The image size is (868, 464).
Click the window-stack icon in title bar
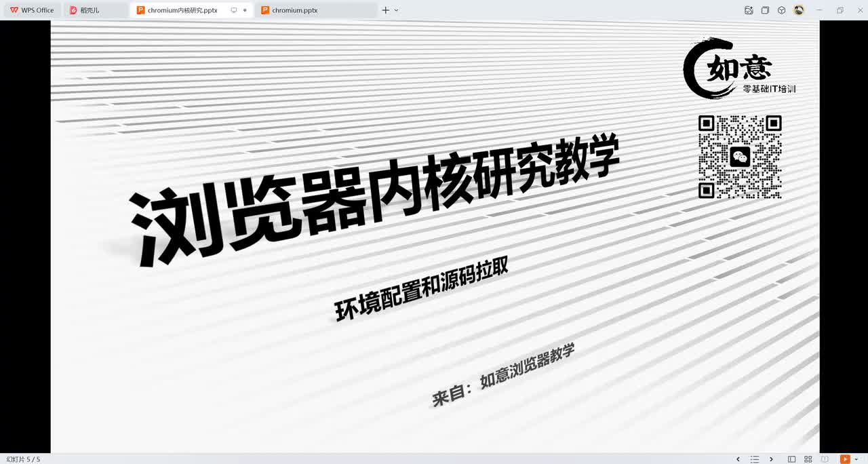[x=765, y=10]
